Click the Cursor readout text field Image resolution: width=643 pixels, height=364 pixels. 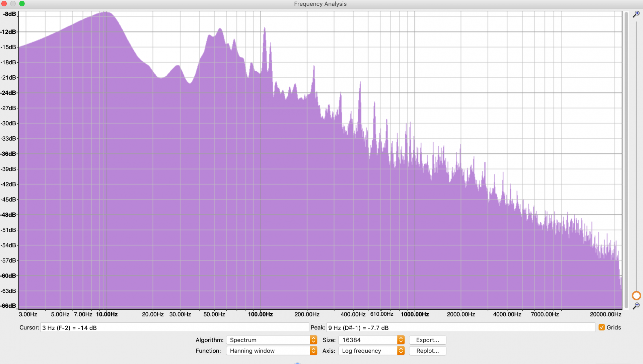174,327
